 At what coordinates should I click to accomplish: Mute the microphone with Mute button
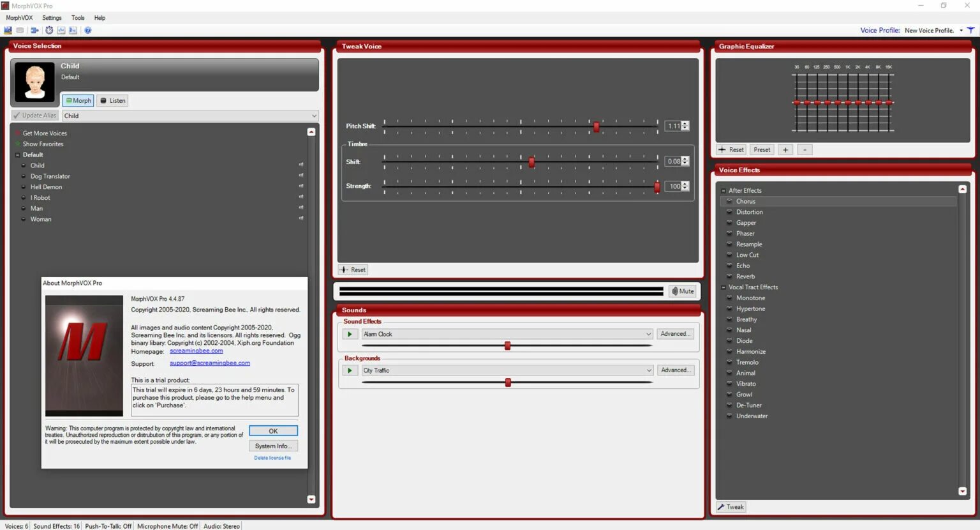coord(683,291)
